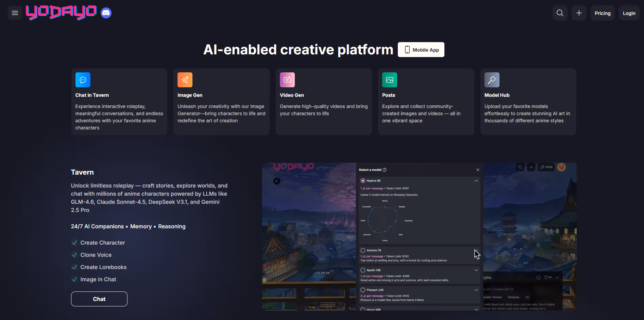
Task: Click the Roleplay tag in the preview
Action: [x=513, y=297]
